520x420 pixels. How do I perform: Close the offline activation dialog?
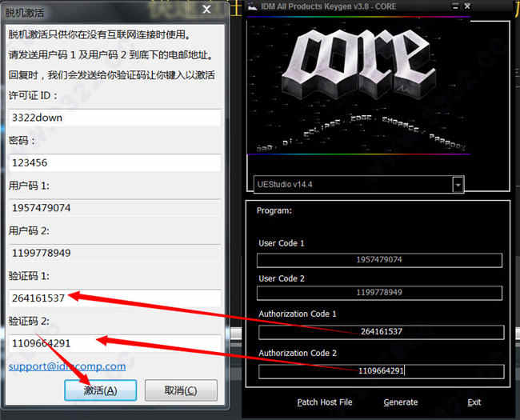206,10
